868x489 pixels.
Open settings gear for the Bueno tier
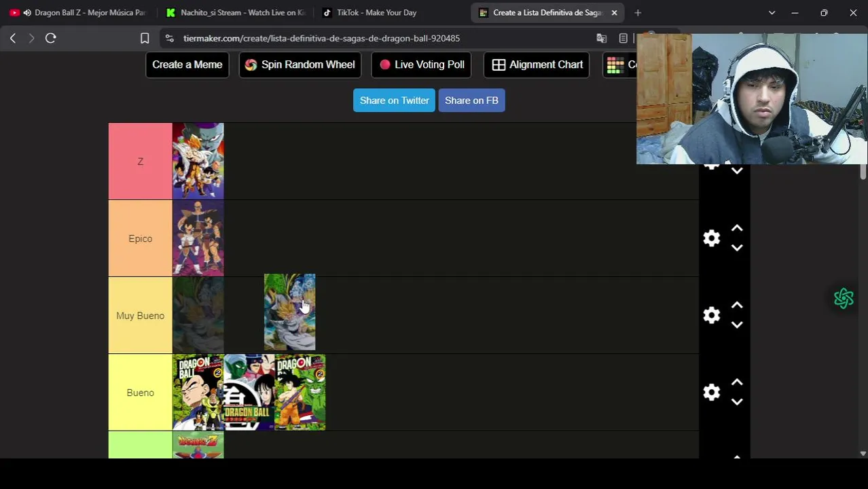[x=711, y=393]
